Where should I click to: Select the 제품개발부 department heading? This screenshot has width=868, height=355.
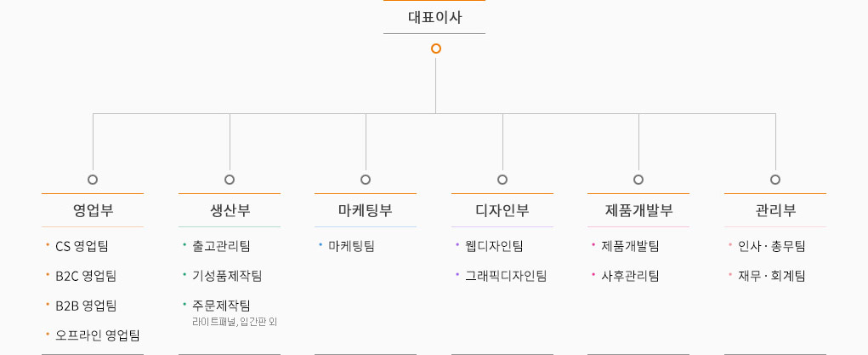point(638,210)
